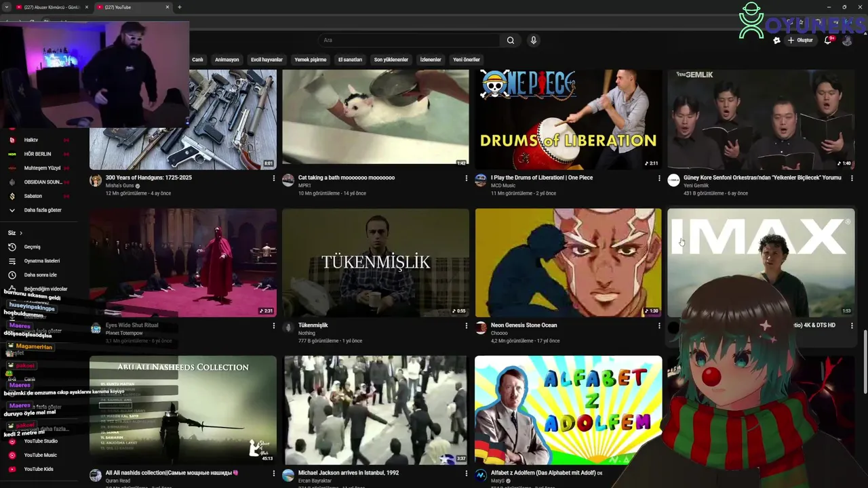Open Chooco channel avatar
The height and width of the screenshot is (488, 868).
click(481, 328)
